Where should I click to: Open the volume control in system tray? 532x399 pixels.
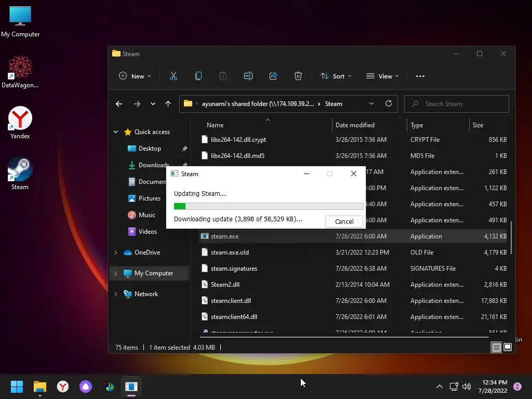click(x=467, y=387)
